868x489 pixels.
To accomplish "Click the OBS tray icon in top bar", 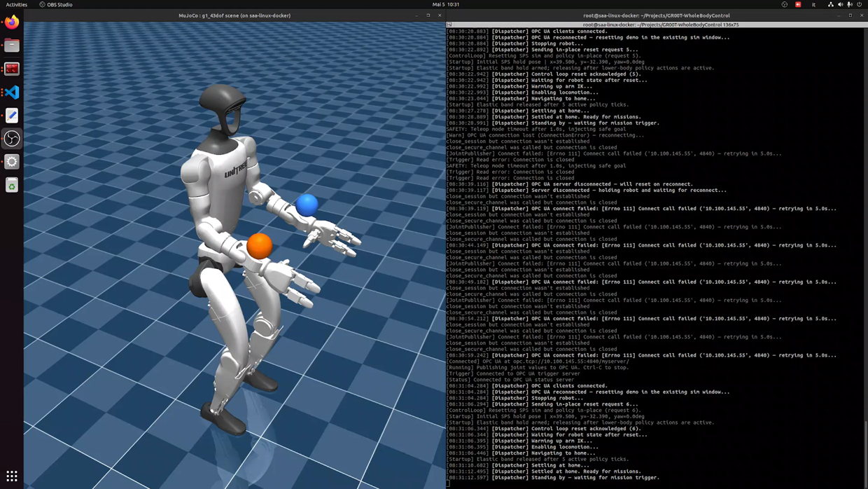I will [784, 4].
